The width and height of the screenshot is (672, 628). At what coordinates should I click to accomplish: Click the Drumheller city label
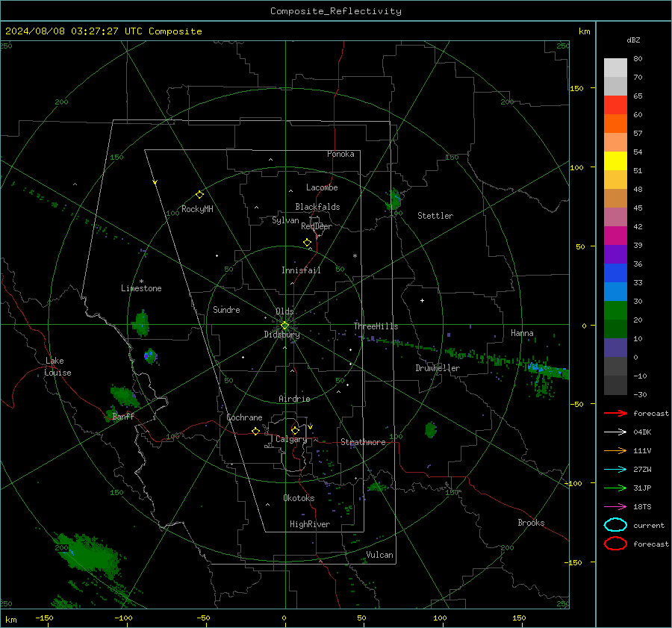pyautogui.click(x=438, y=368)
